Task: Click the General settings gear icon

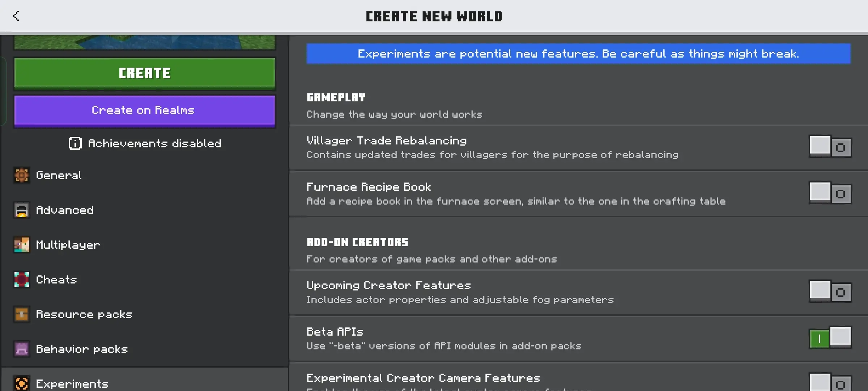Action: coord(22,175)
